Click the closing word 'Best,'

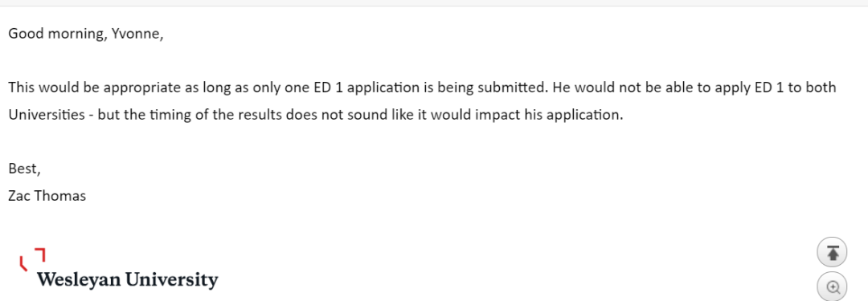click(x=24, y=169)
